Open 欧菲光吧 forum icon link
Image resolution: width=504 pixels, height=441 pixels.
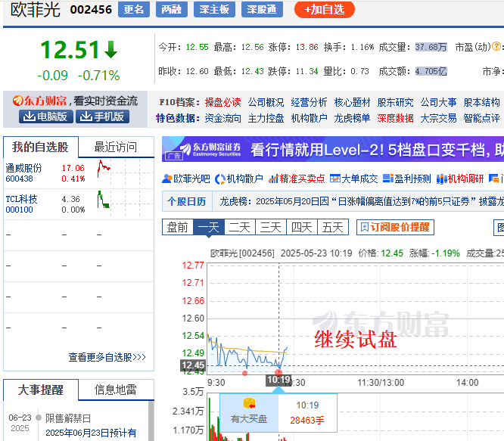[x=186, y=179]
